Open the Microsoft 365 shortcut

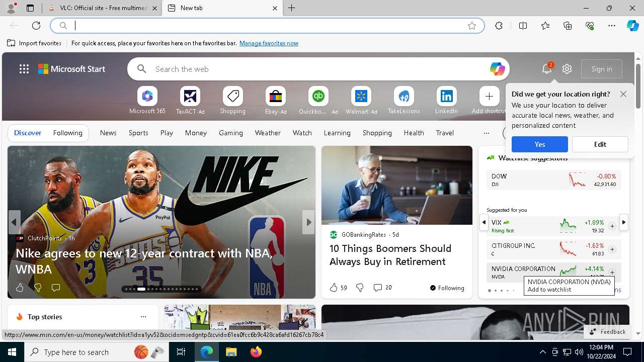click(147, 101)
